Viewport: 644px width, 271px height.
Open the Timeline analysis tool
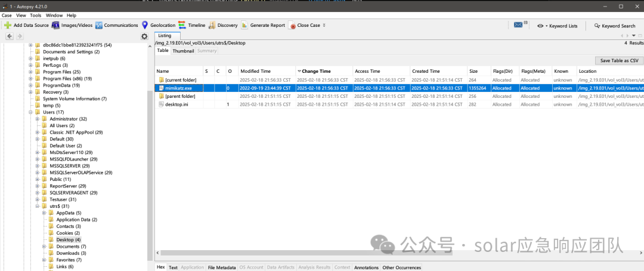point(191,26)
